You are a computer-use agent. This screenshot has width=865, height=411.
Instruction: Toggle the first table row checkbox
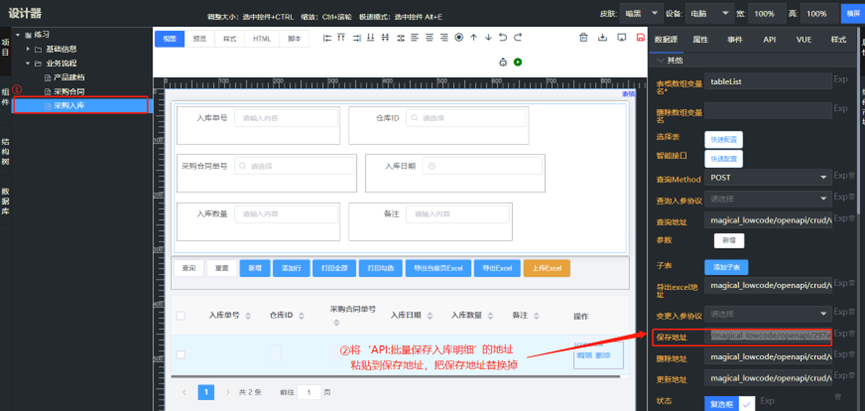180,354
